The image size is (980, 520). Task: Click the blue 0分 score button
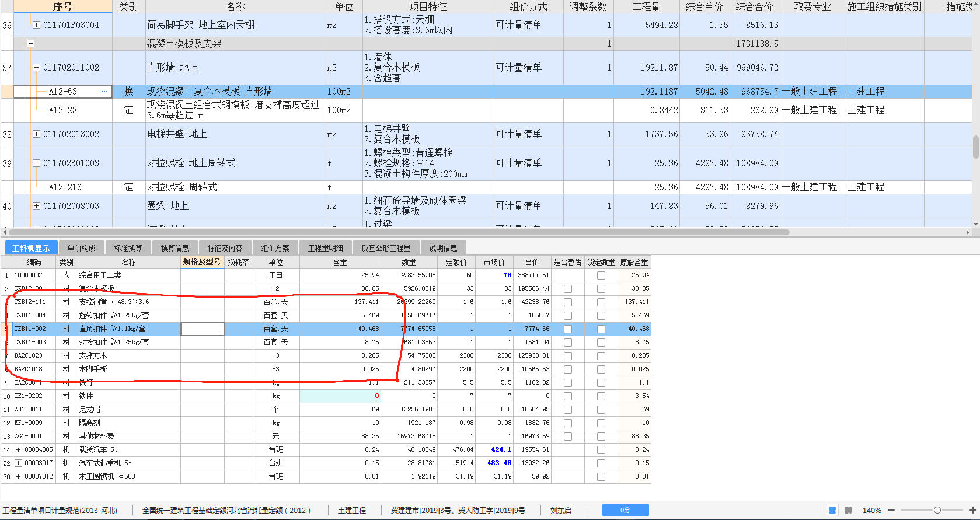coord(625,510)
